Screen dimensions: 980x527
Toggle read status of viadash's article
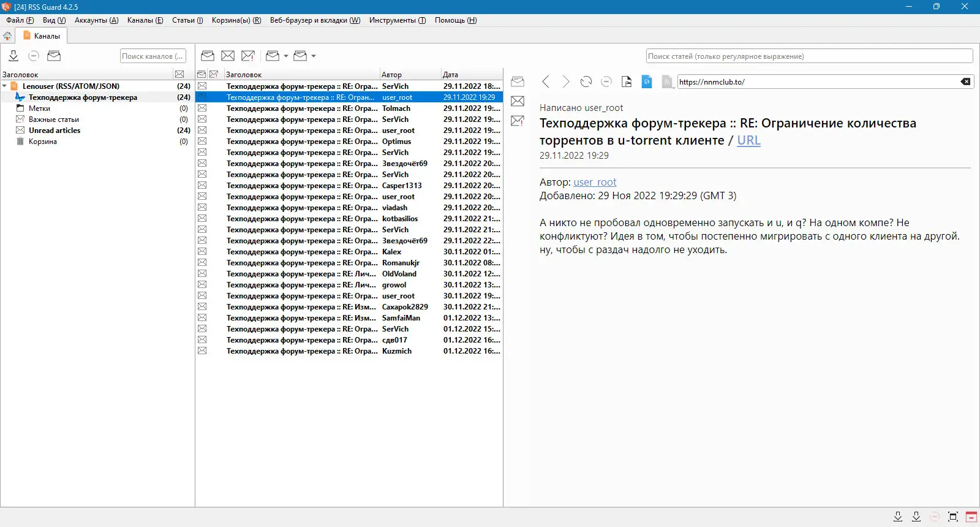point(202,208)
